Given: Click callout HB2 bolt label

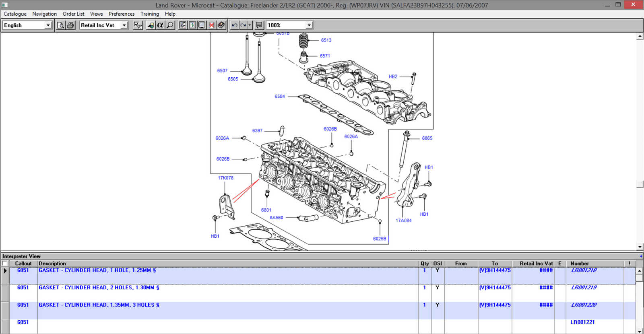Looking at the screenshot, I should pyautogui.click(x=393, y=76).
